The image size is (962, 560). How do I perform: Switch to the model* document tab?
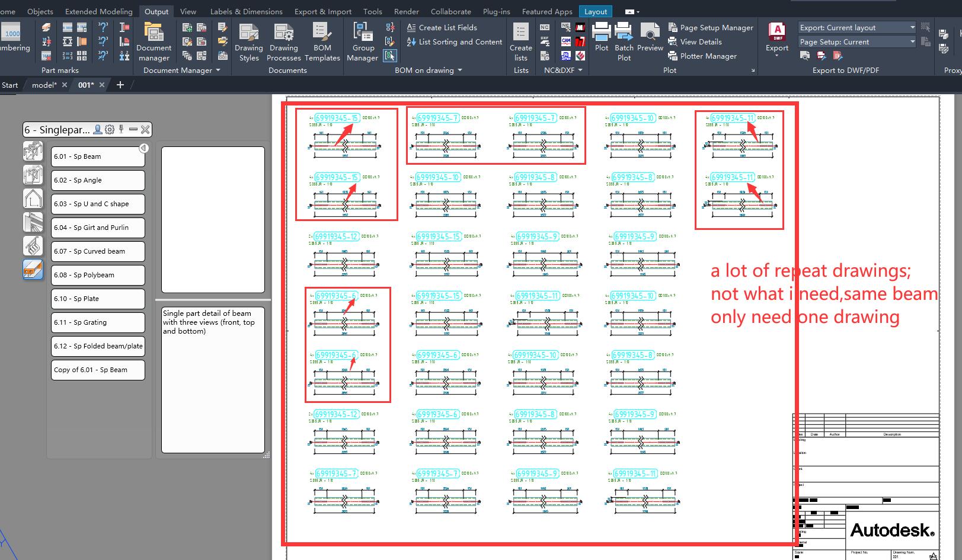44,85
